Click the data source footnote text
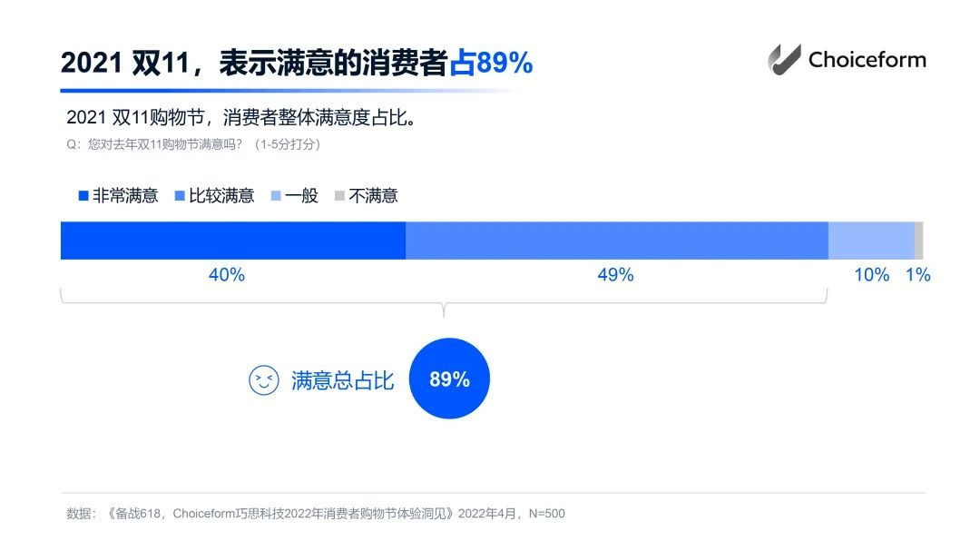The image size is (980, 551). click(316, 514)
